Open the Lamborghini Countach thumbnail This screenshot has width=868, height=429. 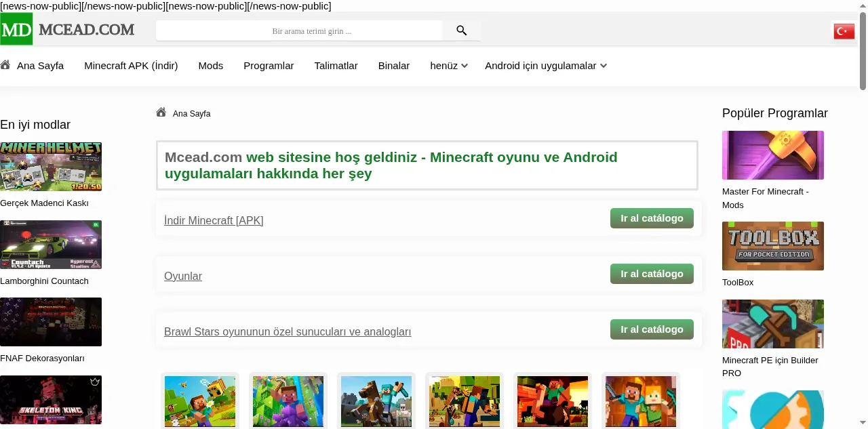(x=51, y=245)
